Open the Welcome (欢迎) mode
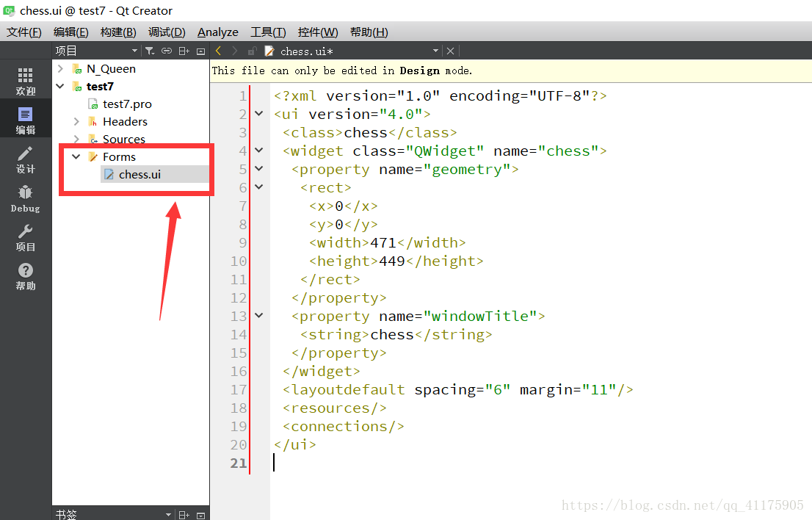The height and width of the screenshot is (520, 812). pos(26,82)
